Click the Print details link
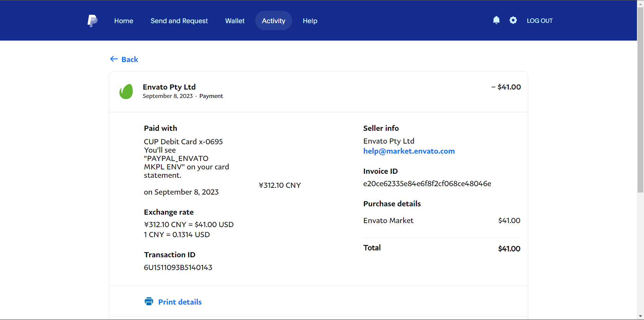This screenshot has height=320, width=644. click(180, 302)
